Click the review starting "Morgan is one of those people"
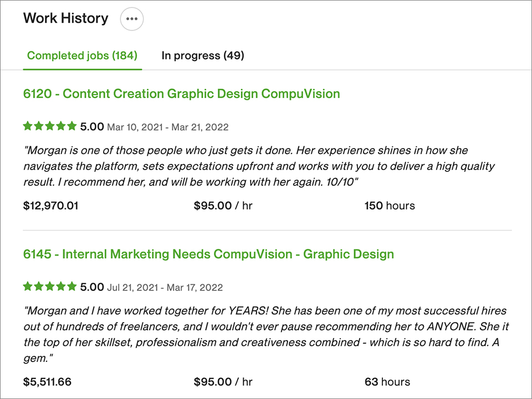Screen dimensions: 532x399 click(259, 166)
